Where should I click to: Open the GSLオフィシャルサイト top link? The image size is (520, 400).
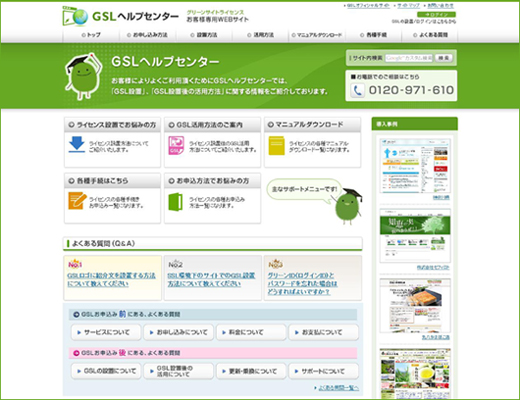pos(368,6)
